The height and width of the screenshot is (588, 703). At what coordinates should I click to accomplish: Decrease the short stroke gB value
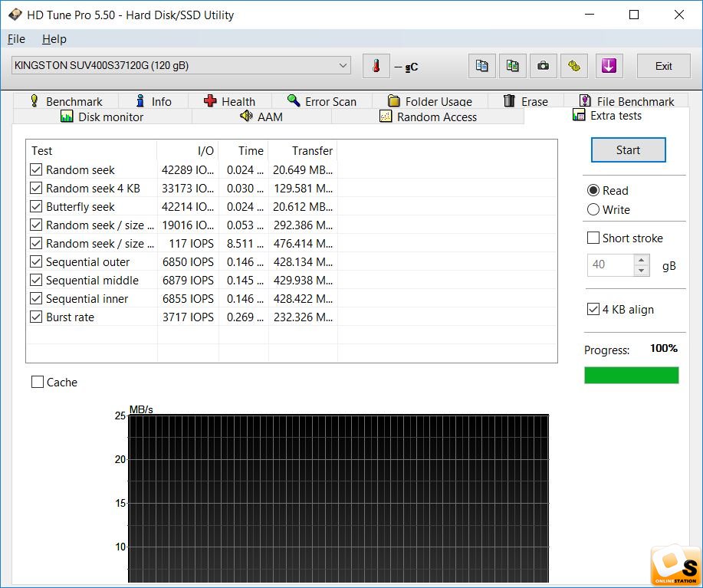point(642,271)
